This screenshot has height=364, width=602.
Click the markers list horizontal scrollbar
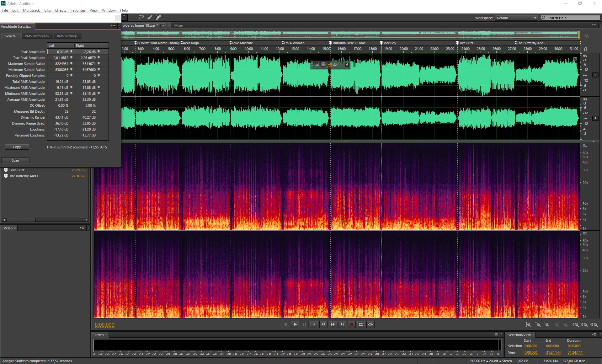[45, 220]
